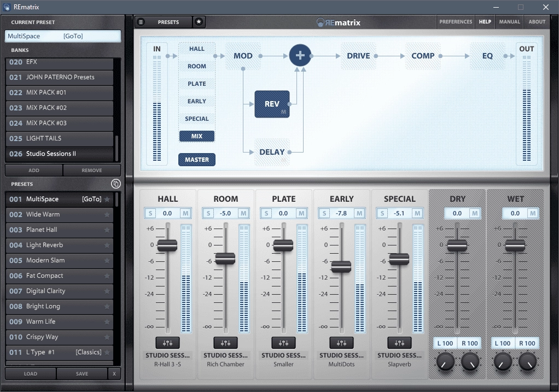This screenshot has width=559, height=392.
Task: Click the copy presets icon beside PRESETS header
Action: tap(116, 184)
